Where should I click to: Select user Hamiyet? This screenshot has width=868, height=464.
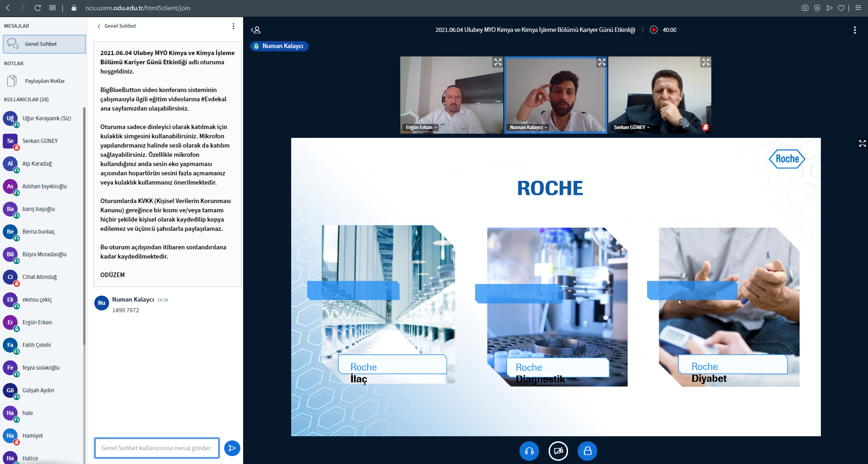coord(43,436)
